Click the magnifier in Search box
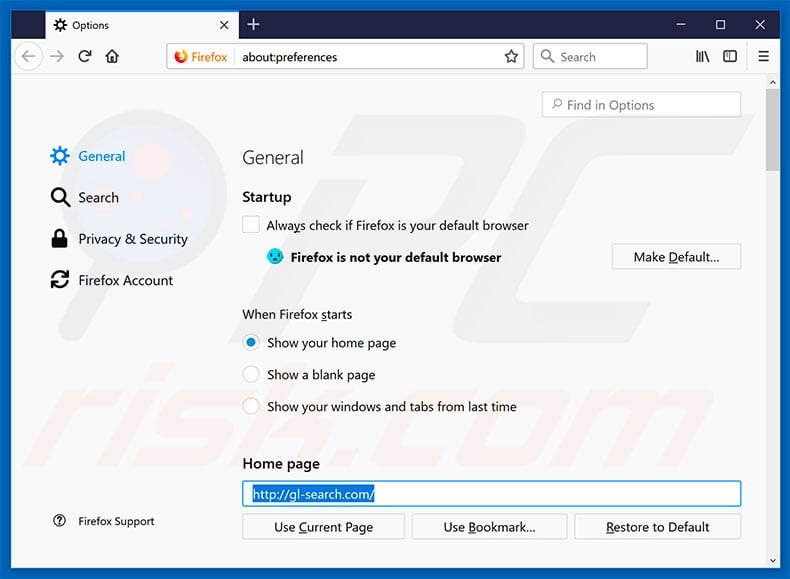The width and height of the screenshot is (790, 579). click(x=547, y=56)
